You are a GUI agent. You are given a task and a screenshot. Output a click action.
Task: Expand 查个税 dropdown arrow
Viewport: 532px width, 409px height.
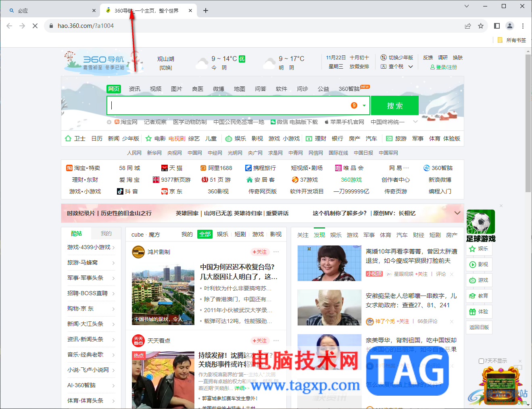coord(411,67)
